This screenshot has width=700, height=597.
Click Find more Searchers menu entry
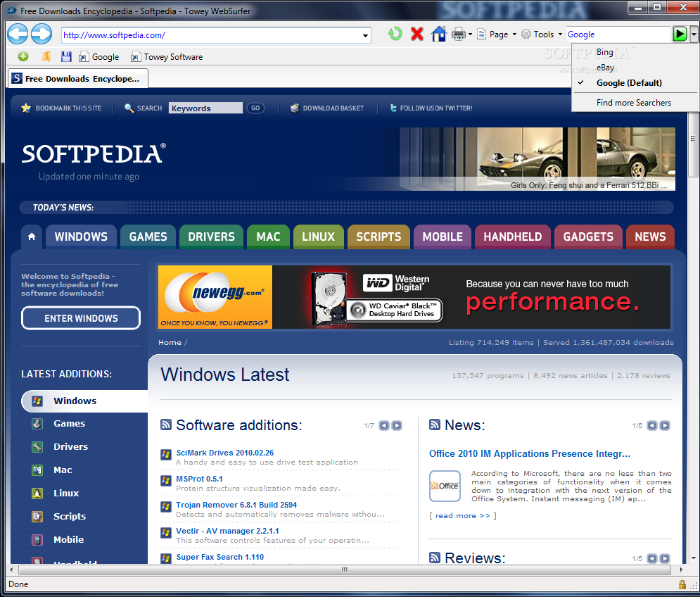tap(633, 102)
